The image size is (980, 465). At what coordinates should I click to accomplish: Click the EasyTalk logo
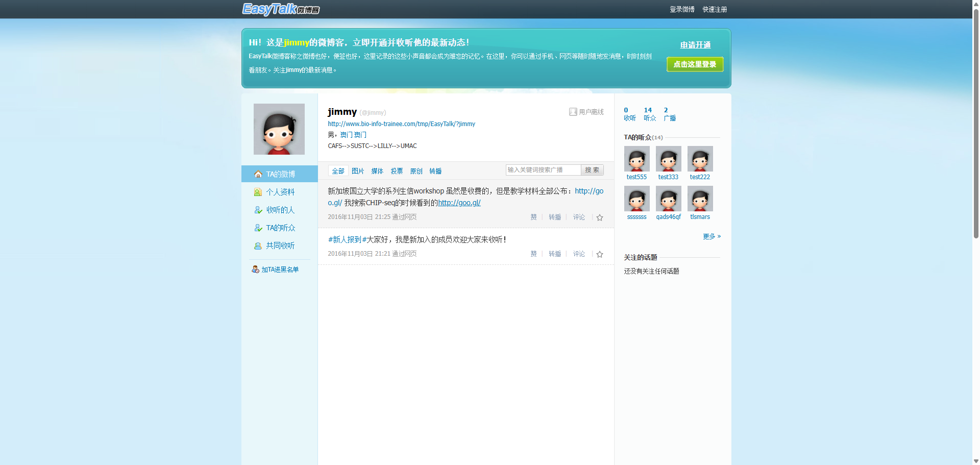280,9
